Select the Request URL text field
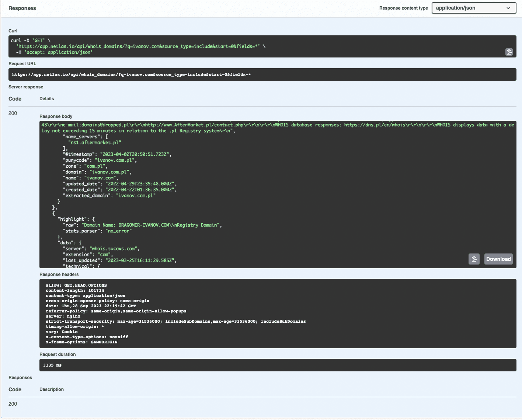The height and width of the screenshot is (420, 522). pos(262,74)
